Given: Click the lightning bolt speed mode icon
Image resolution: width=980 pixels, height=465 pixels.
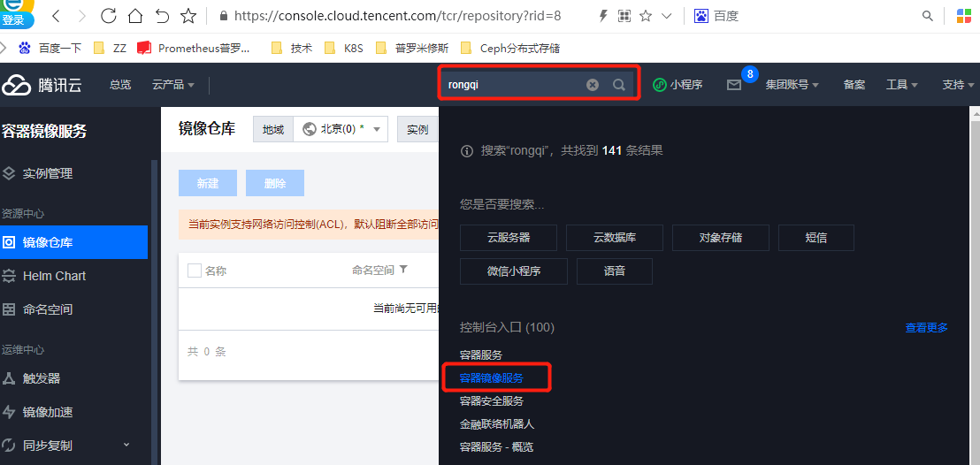Looking at the screenshot, I should [603, 16].
